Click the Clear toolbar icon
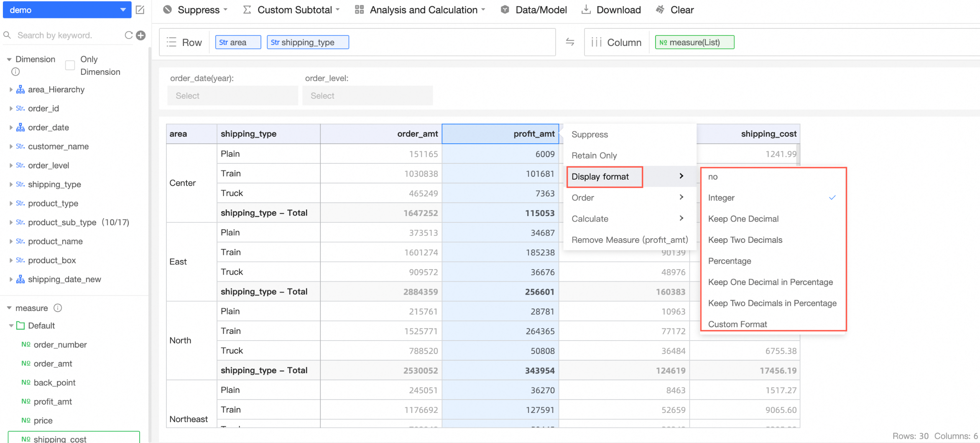This screenshot has height=443, width=980. (660, 10)
